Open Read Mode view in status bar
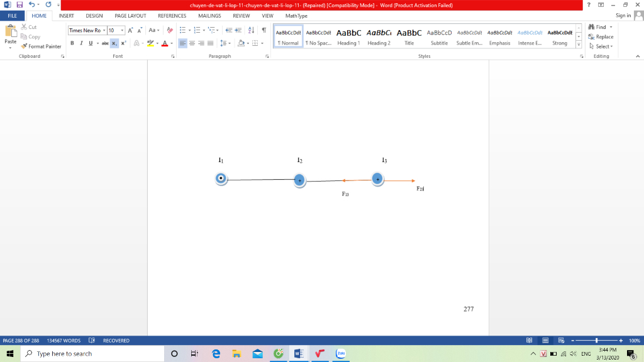The image size is (644, 362). 530,341
